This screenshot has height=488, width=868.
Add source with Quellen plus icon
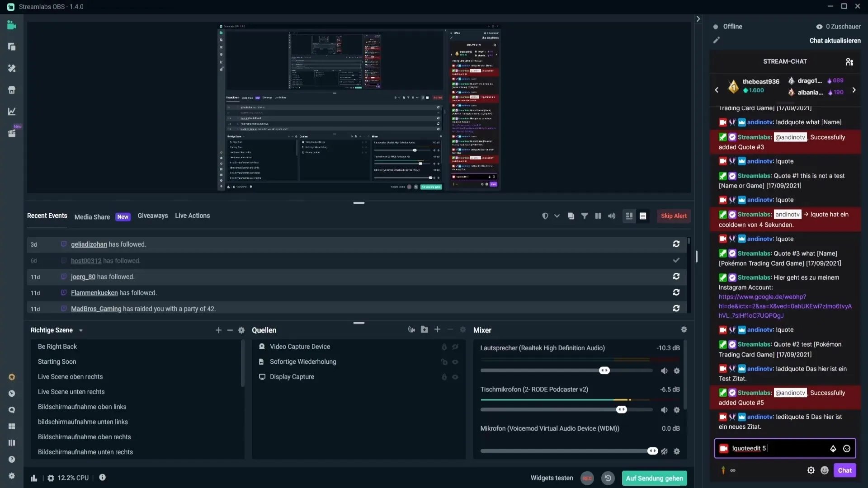coord(437,330)
